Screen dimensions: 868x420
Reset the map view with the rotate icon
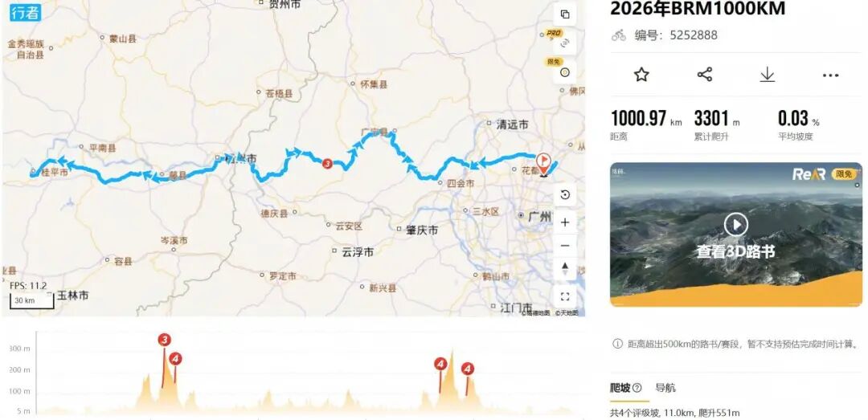pyautogui.click(x=565, y=194)
